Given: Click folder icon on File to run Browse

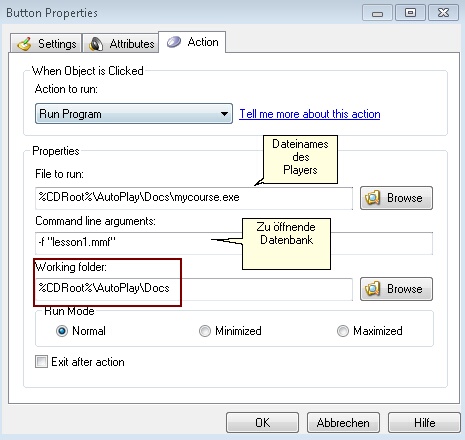Looking at the screenshot, I should click(x=373, y=198).
